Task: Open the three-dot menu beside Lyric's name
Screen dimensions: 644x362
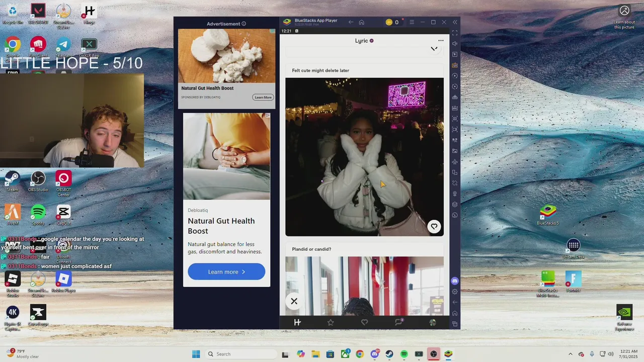Action: 441,41
